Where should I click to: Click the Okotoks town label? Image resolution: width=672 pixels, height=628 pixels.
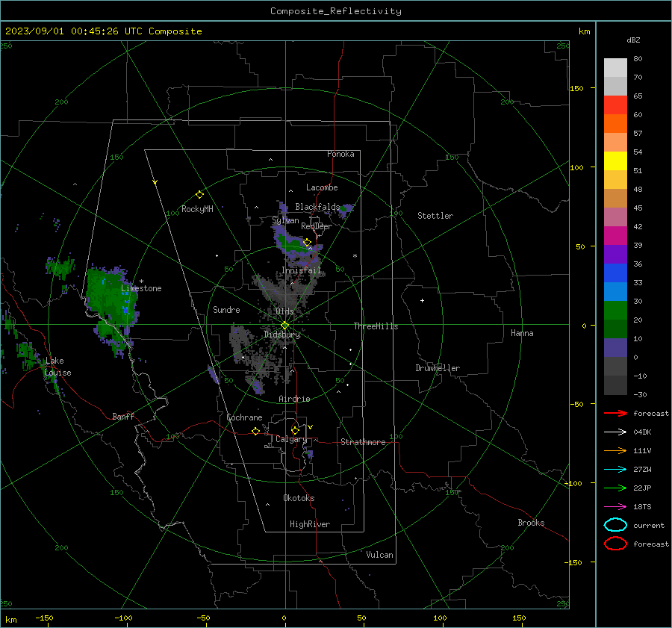click(x=299, y=498)
